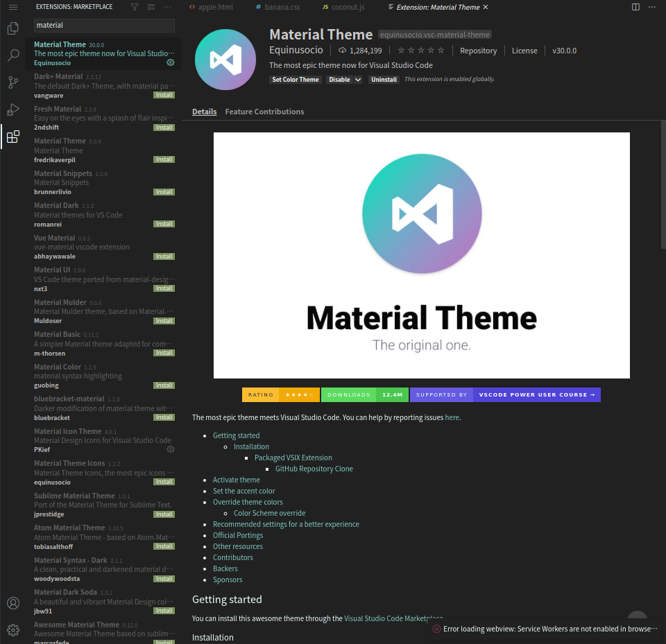This screenshot has width=666, height=644.
Task: Click the Equinusocio publisher name
Action: [x=296, y=50]
